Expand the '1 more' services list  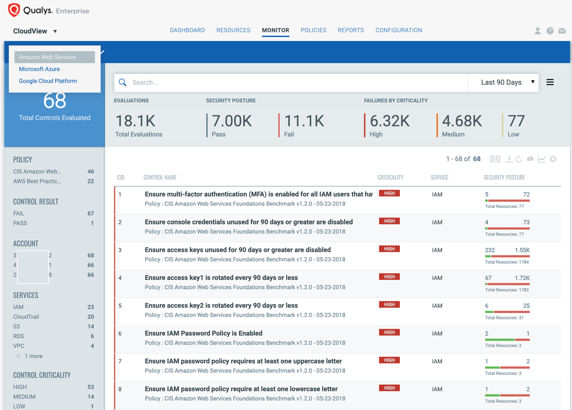coord(30,356)
